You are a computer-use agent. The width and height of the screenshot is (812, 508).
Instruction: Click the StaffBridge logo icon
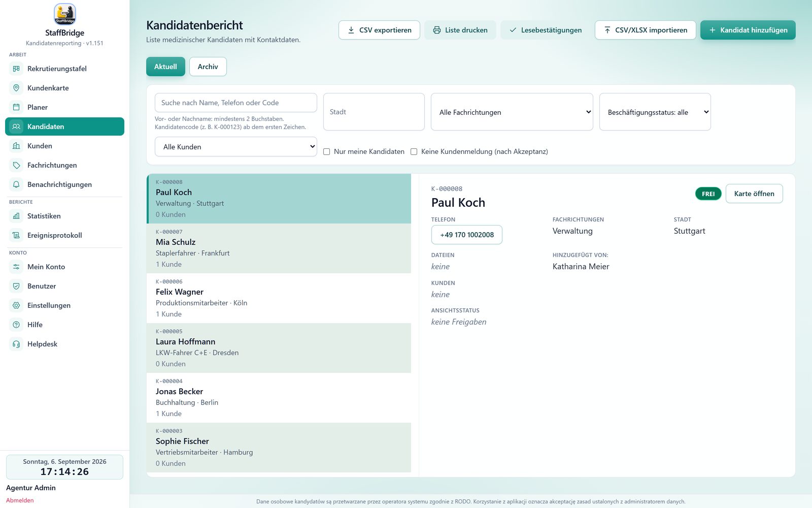pyautogui.click(x=64, y=14)
